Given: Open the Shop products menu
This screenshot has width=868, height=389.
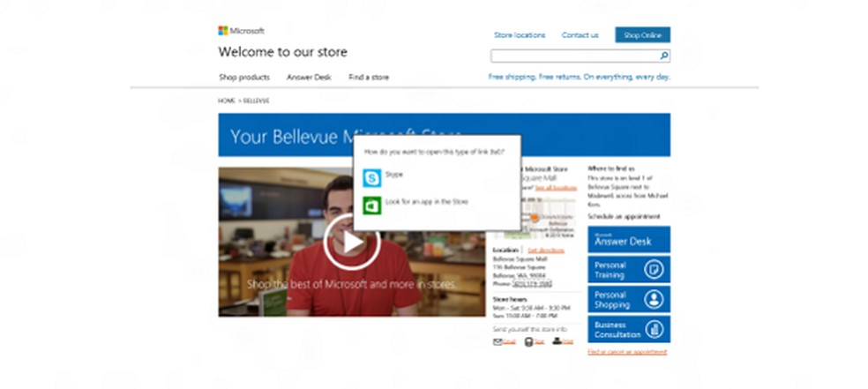Looking at the screenshot, I should (244, 78).
